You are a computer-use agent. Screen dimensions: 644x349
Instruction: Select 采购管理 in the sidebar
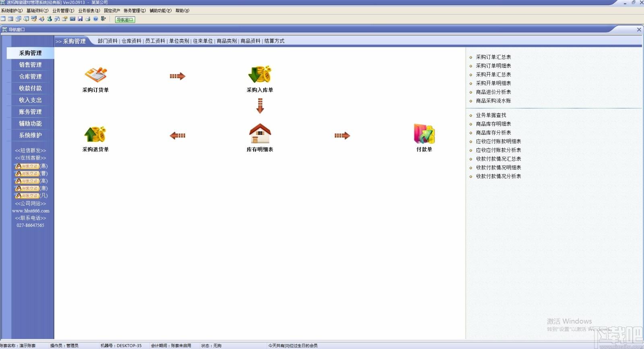(30, 53)
